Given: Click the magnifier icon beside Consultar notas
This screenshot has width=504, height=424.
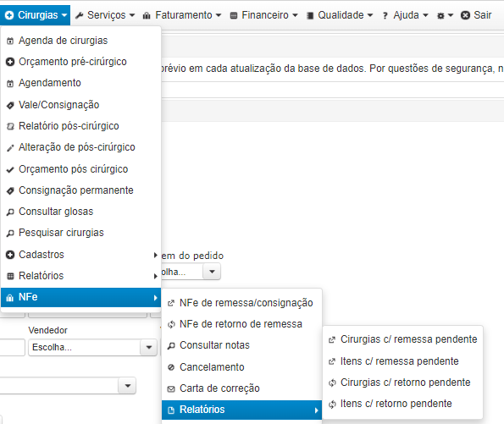Looking at the screenshot, I should coord(171,345).
